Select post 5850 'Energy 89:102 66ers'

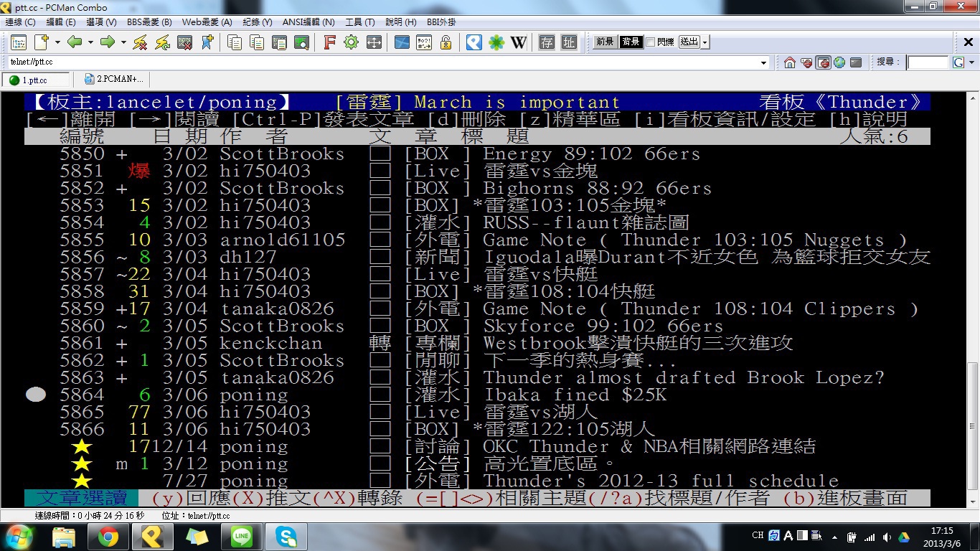coord(477,154)
